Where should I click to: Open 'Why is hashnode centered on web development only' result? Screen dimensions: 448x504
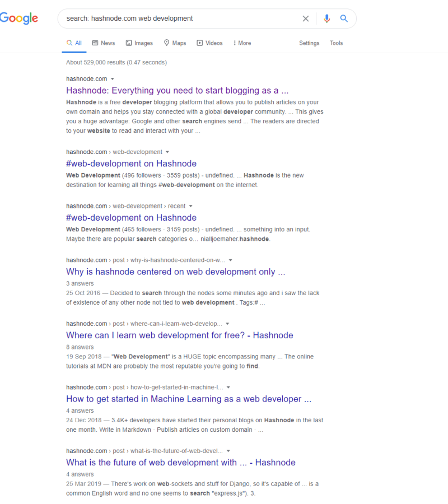(175, 272)
